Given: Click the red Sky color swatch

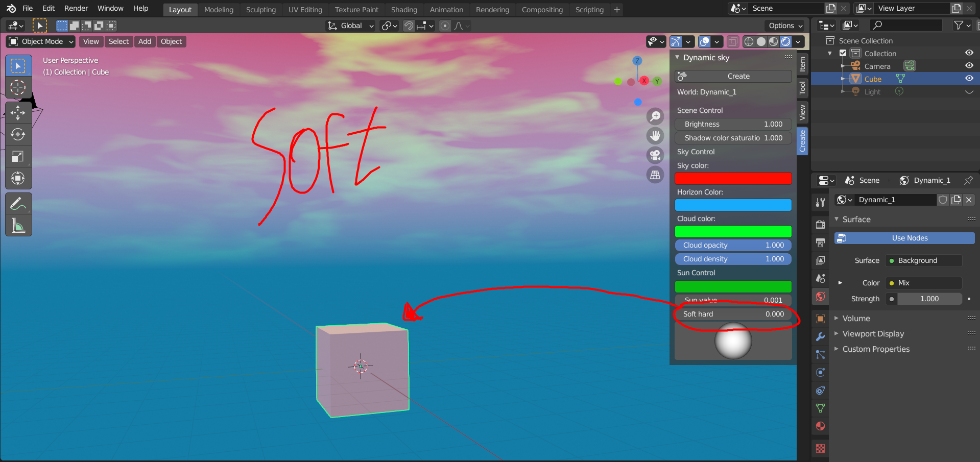Looking at the screenshot, I should [733, 178].
